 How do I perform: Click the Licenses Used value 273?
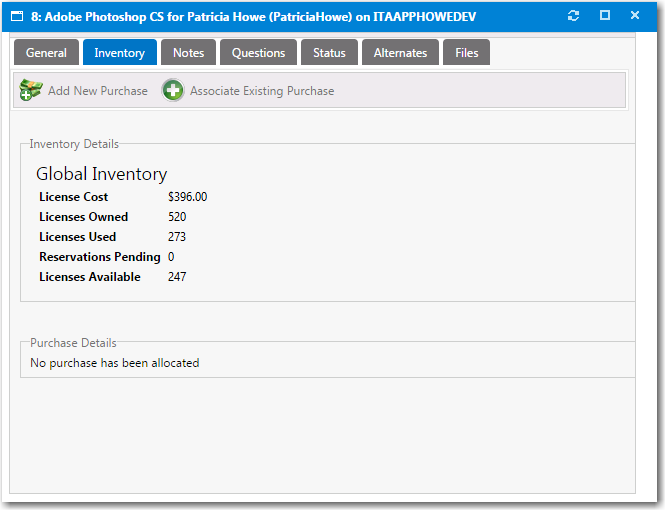(177, 237)
